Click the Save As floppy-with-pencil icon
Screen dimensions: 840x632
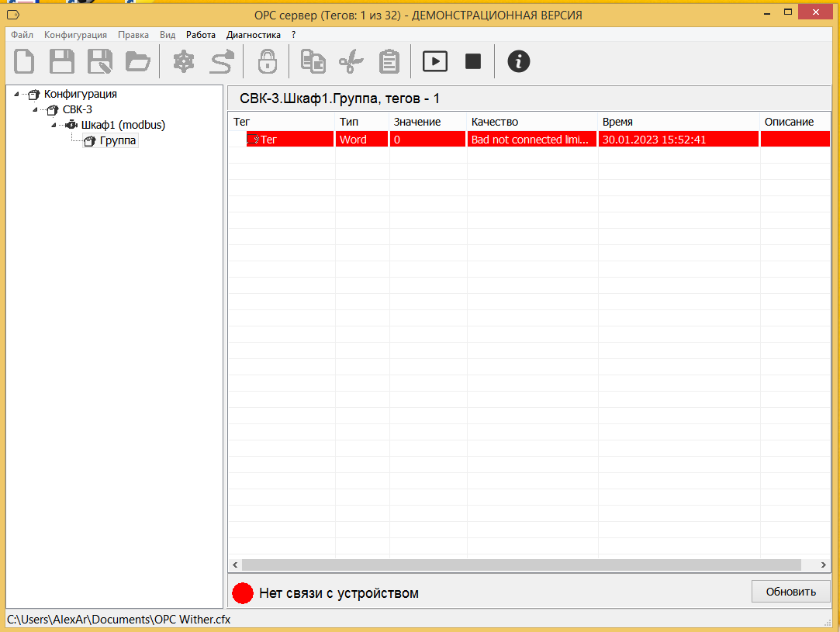99,61
